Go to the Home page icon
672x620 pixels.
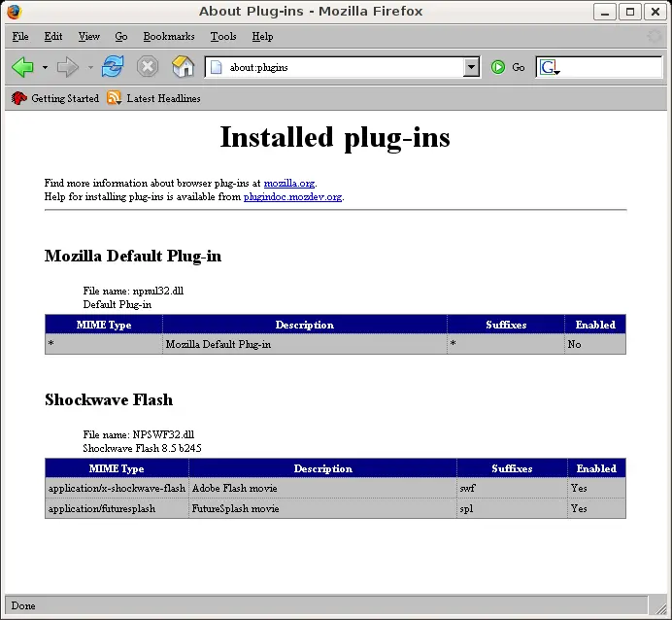pyautogui.click(x=183, y=67)
